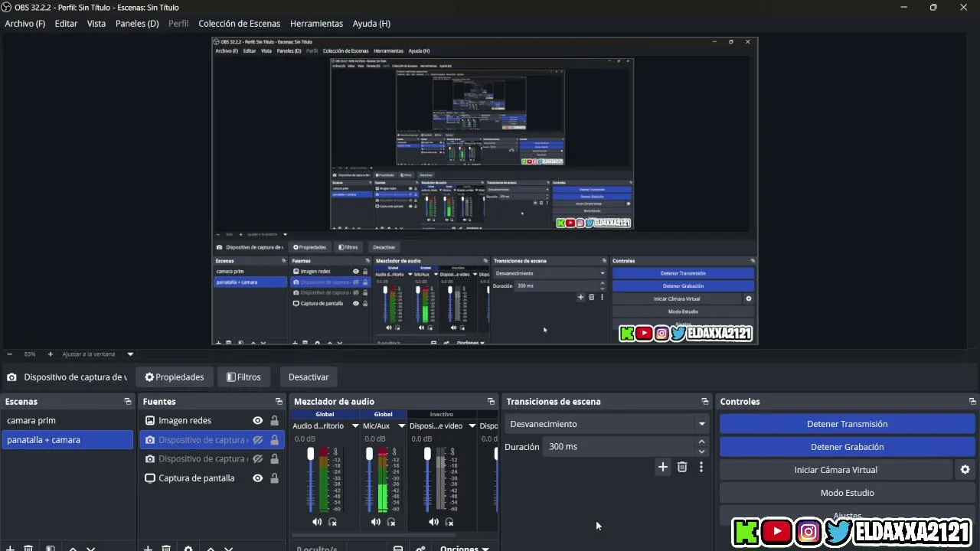Screen dimensions: 980x551
Task: Open the Mic/Aux channel dropdown arrow
Action: [x=401, y=426]
